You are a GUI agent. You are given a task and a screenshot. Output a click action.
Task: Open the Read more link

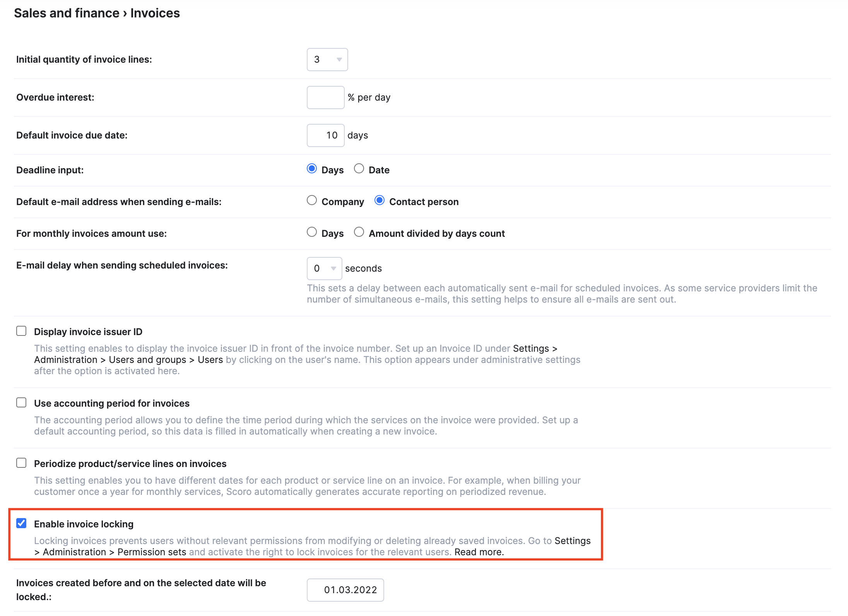tap(479, 552)
